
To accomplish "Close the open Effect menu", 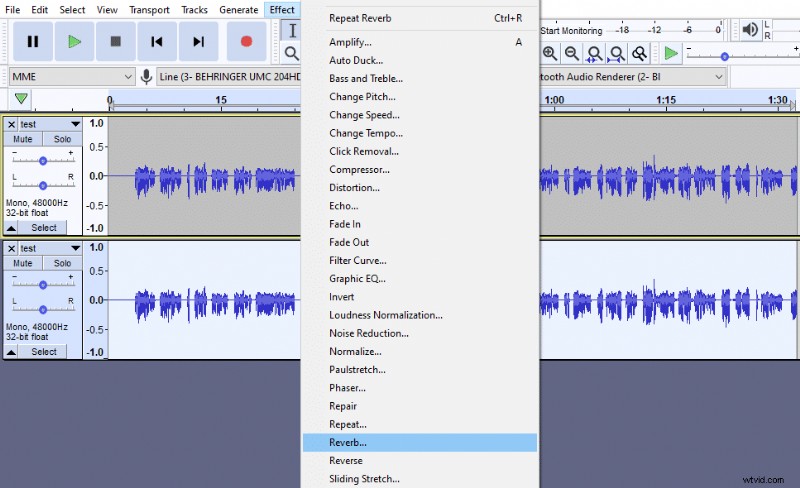I will click(282, 10).
